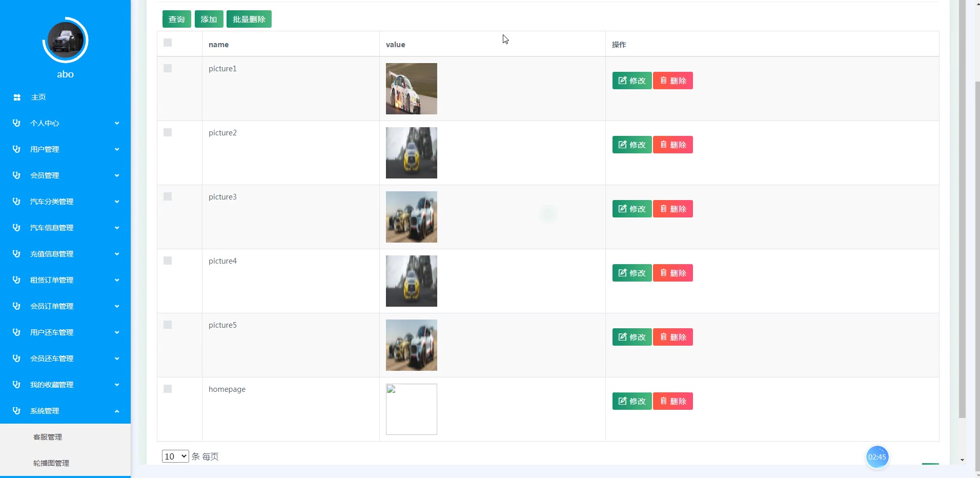
Task: Open picture2 yellow car thumbnail
Action: point(412,153)
